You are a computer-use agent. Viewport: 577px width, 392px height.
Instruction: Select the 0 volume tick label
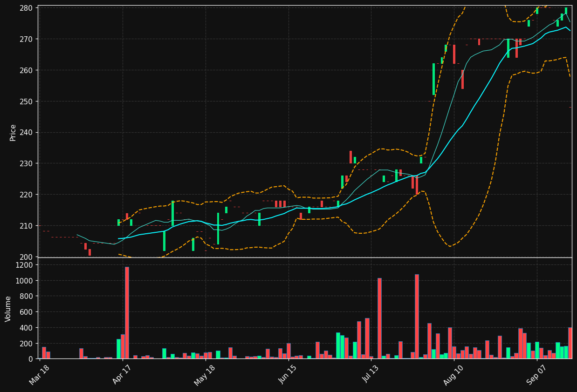click(30, 359)
